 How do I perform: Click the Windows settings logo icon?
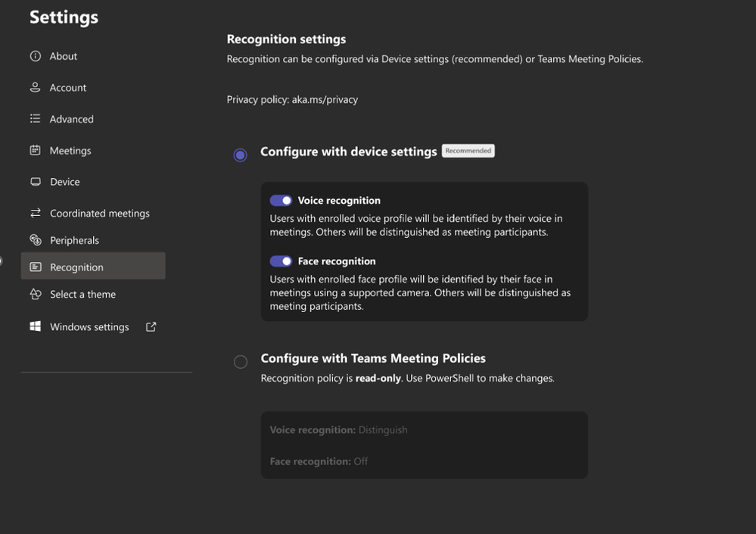coord(35,326)
